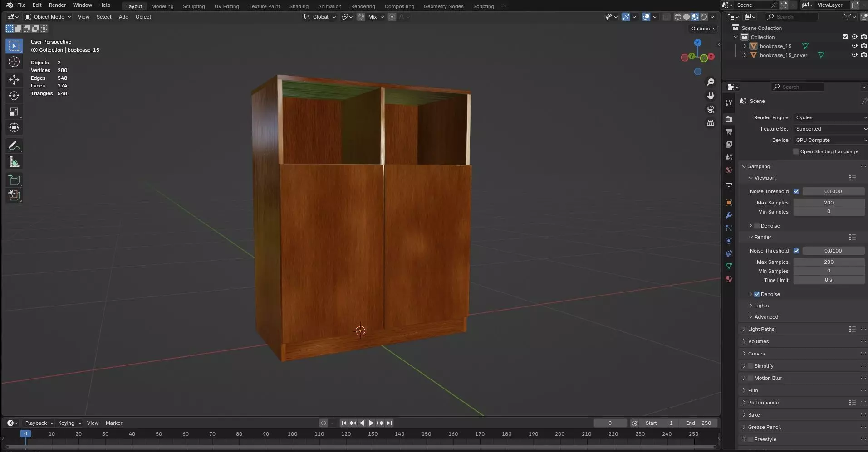
Task: Open the Playback menu in timeline
Action: click(39, 423)
